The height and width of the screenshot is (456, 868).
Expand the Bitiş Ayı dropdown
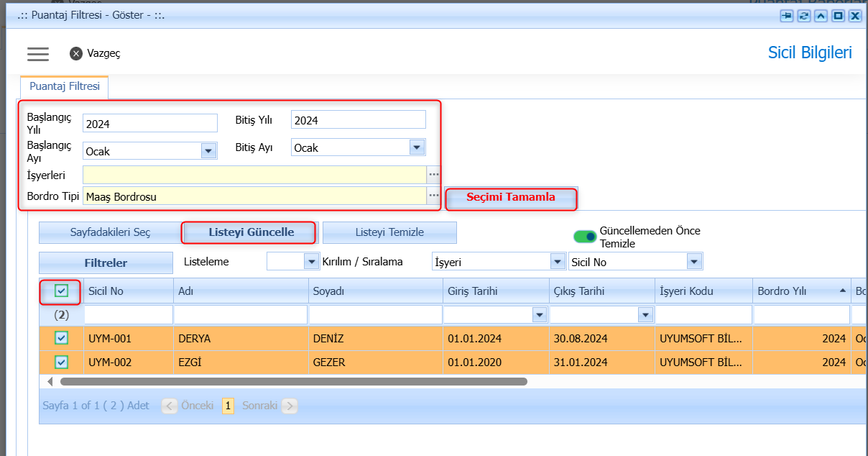pyautogui.click(x=417, y=147)
